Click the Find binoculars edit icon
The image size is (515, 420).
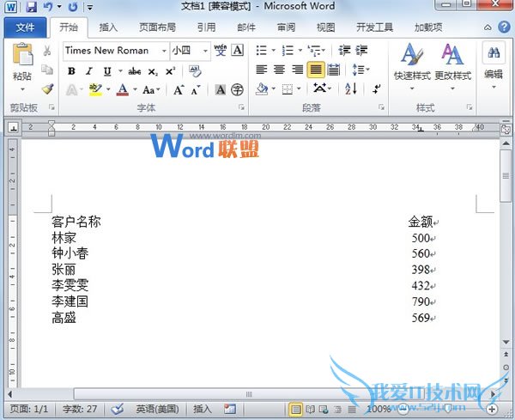(494, 52)
